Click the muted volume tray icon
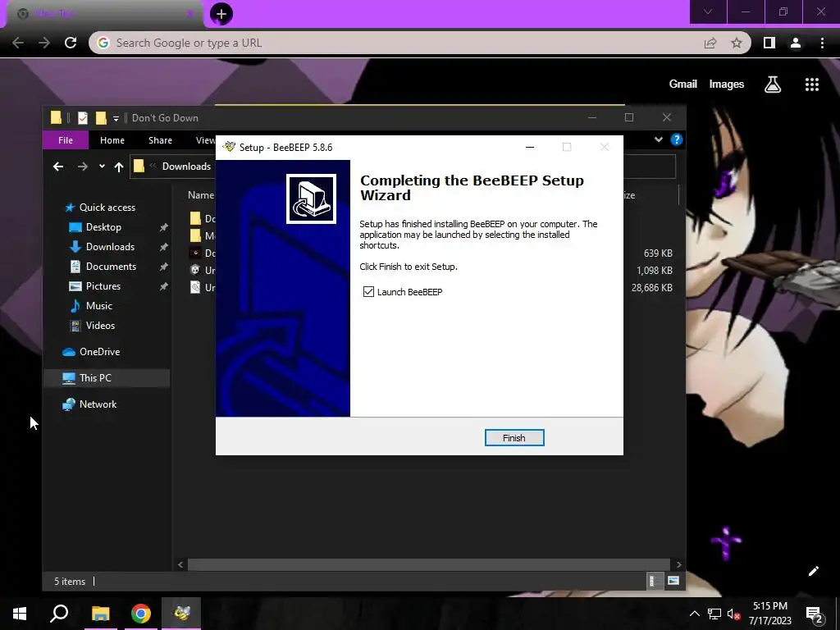 [x=733, y=614]
